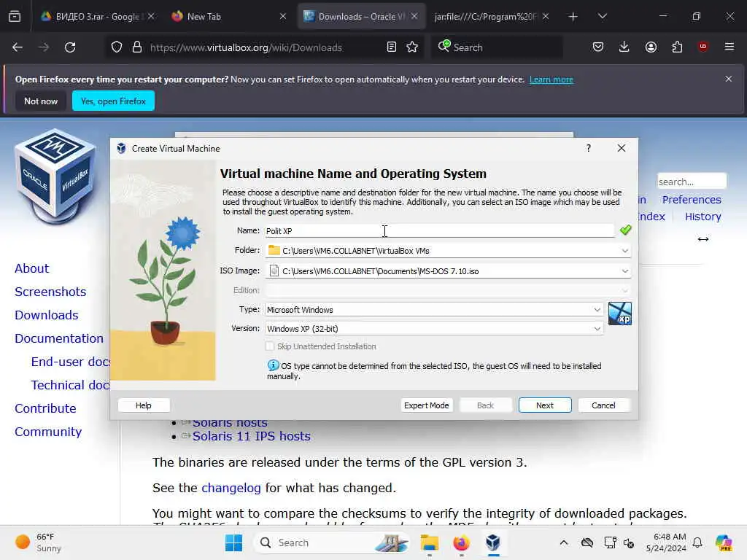This screenshot has height=560, width=747.
Task: Close the ВИДЕО 3.rar tab
Action: (x=151, y=16)
